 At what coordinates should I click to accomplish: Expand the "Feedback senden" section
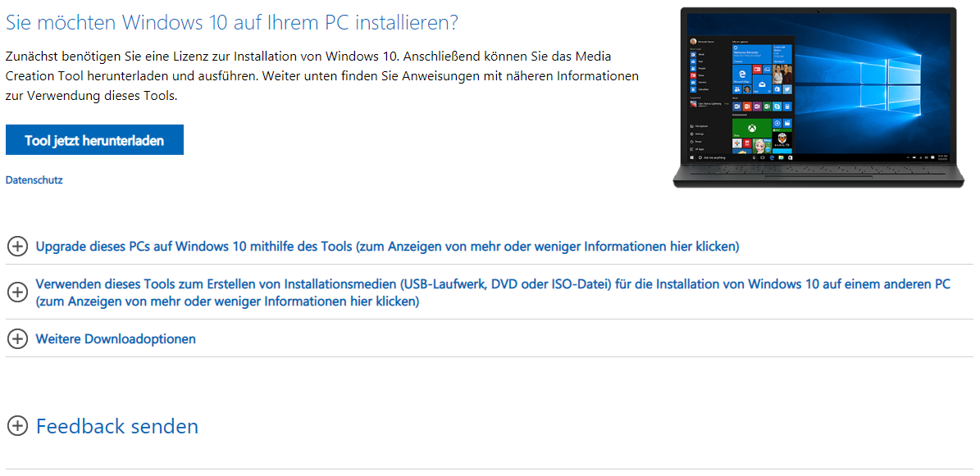tap(17, 426)
